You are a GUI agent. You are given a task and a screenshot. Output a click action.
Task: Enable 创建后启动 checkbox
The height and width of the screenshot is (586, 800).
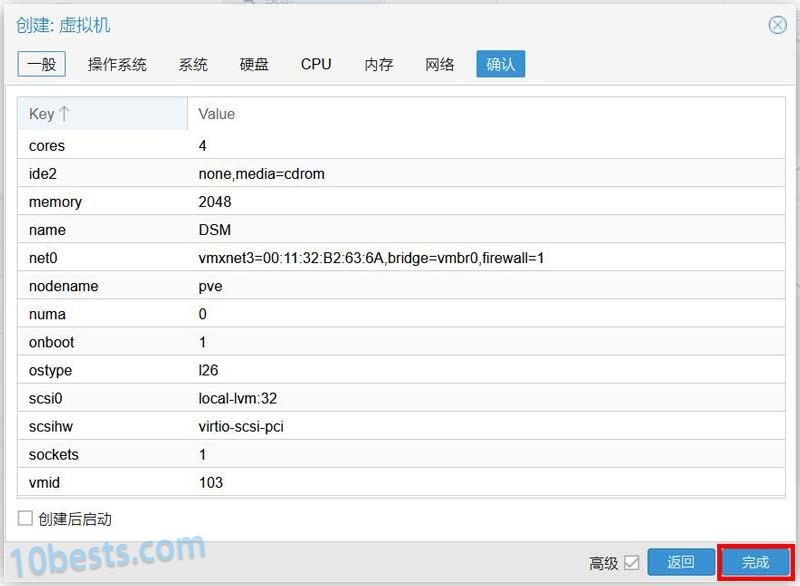pos(25,518)
